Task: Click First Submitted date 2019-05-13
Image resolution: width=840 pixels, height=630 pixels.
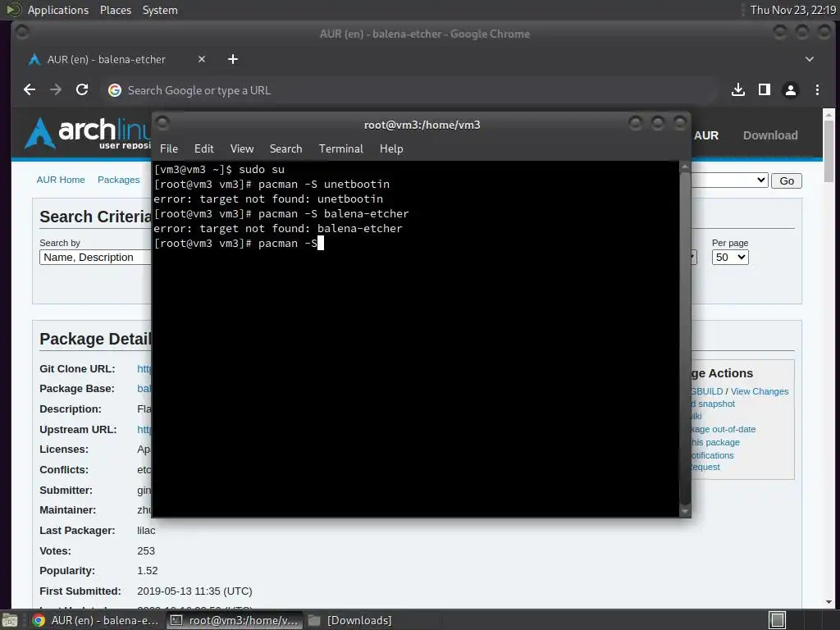Action: (x=194, y=591)
